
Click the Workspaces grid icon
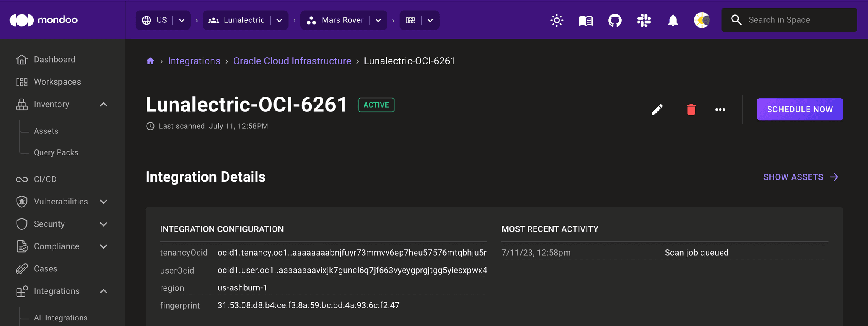tap(22, 82)
